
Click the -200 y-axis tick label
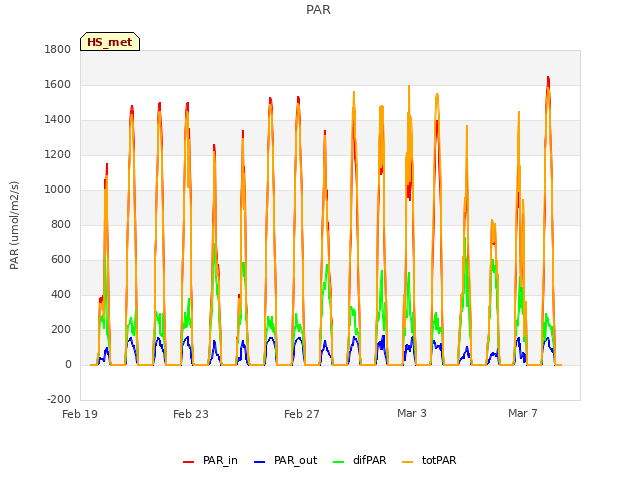[x=59, y=399]
